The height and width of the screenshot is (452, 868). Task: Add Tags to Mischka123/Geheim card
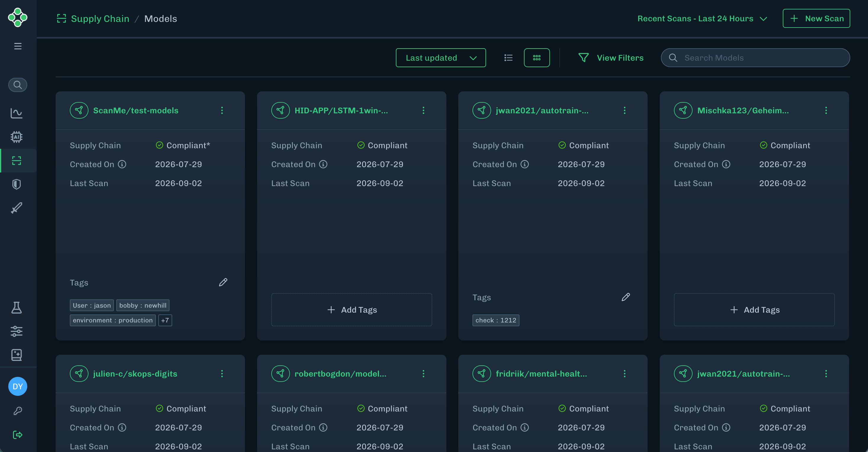pos(754,310)
